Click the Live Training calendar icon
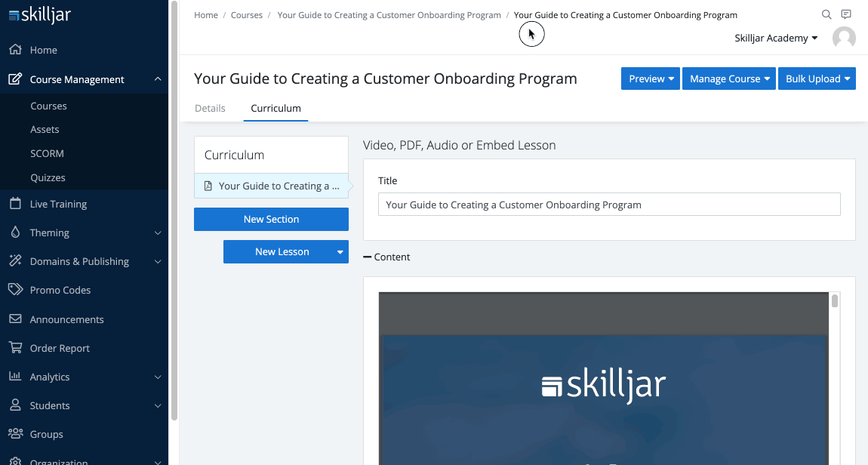This screenshot has width=868, height=465. tap(15, 204)
